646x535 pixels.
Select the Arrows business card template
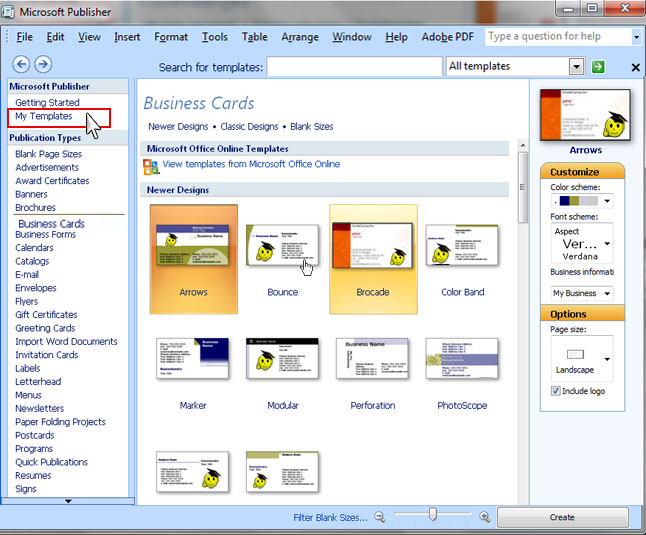click(194, 259)
